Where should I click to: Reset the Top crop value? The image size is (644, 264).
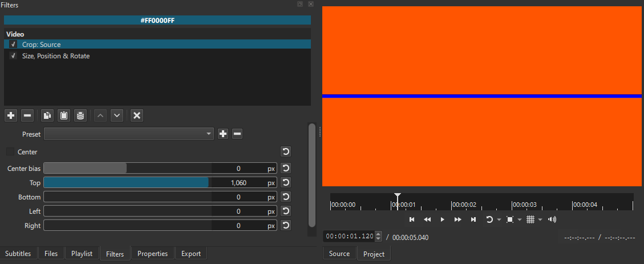pos(286,183)
